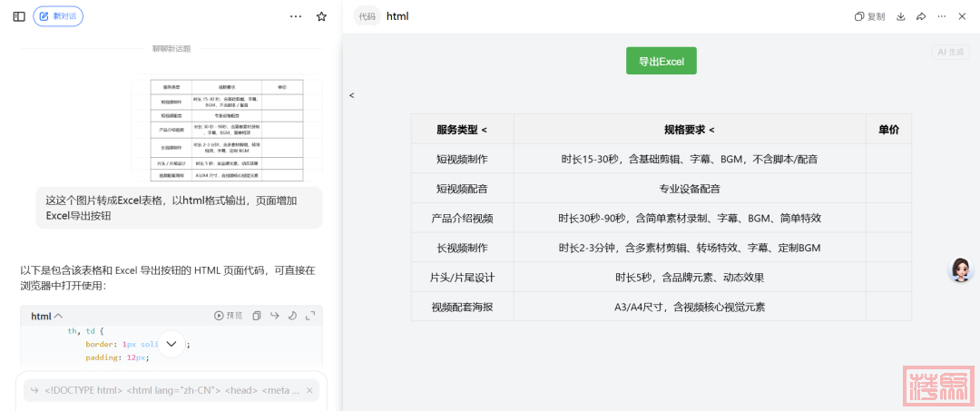This screenshot has width=980, height=411.
Task: Remove quoted DOCTYPE snippet with its X
Action: pyautogui.click(x=309, y=391)
